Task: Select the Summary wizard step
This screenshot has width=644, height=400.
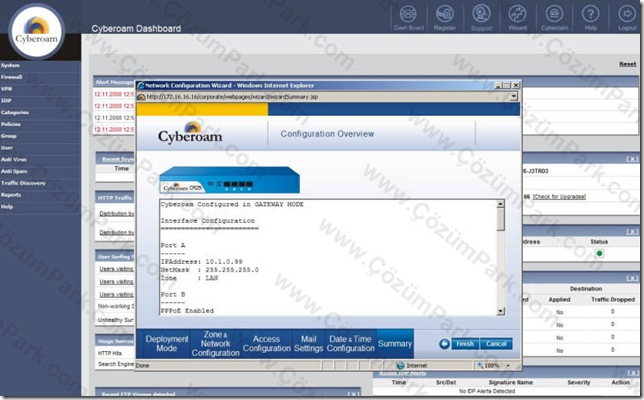Action: 395,344
